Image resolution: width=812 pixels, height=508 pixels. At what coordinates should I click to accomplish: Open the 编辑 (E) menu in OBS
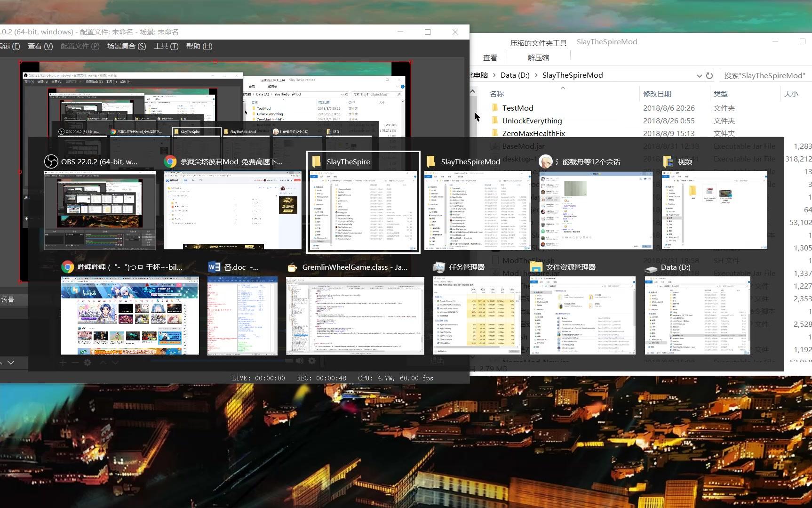pos(10,46)
